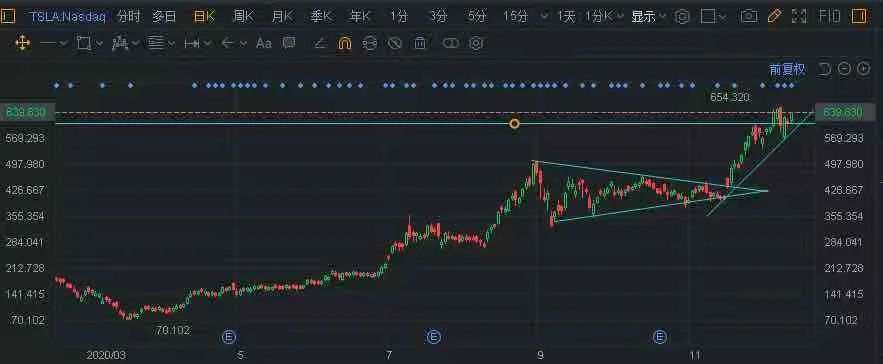Select the move crosshair tool
883x364 pixels.
(23, 43)
